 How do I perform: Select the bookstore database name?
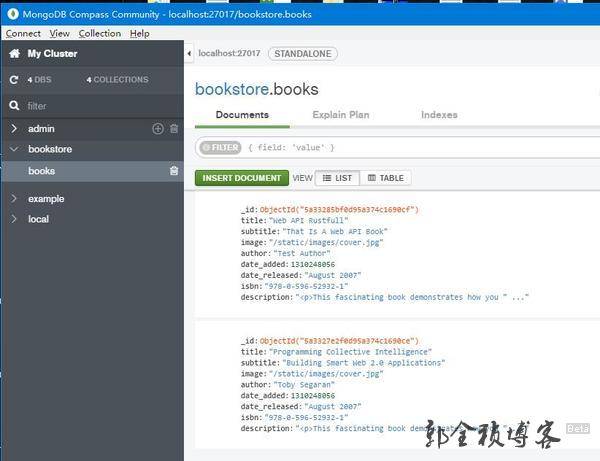point(50,149)
